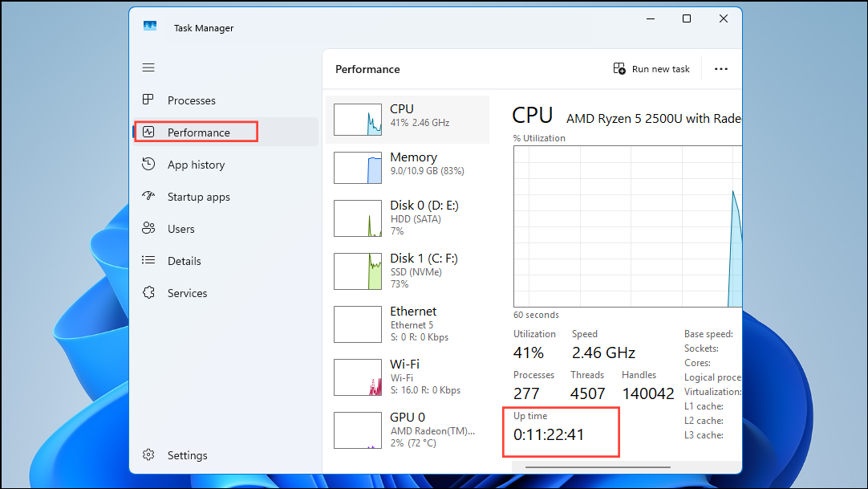
Task: Select the Ethernet mini graph thumbnail
Action: (x=358, y=324)
